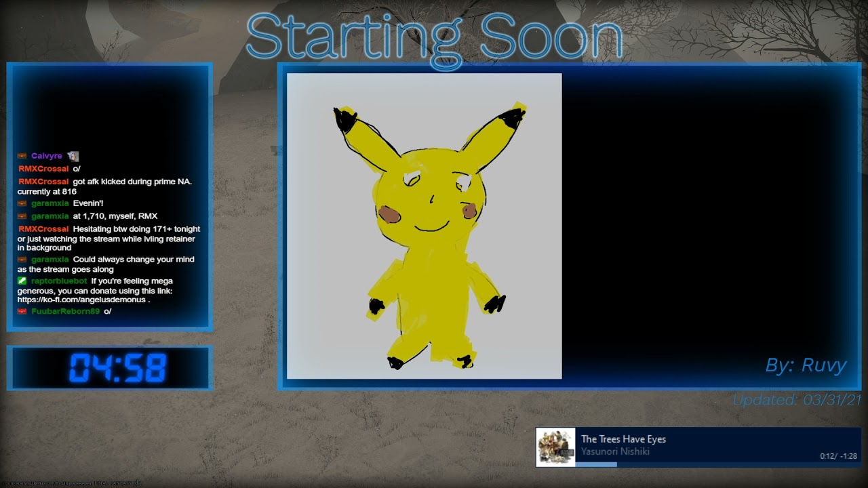Click the song progress bar under Yasunori Nishiki
This screenshot has height=488, width=868.
[x=717, y=464]
